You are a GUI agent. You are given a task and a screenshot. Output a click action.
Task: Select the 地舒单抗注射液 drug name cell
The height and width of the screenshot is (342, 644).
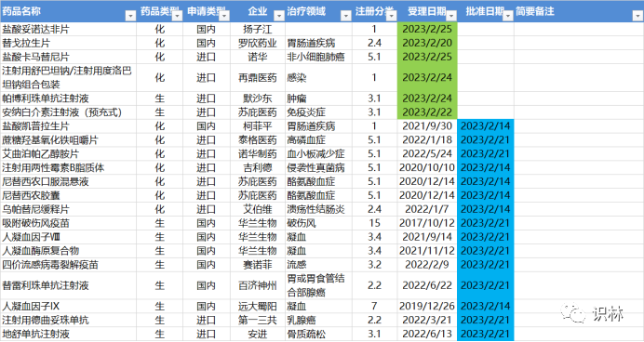pyautogui.click(x=68, y=335)
